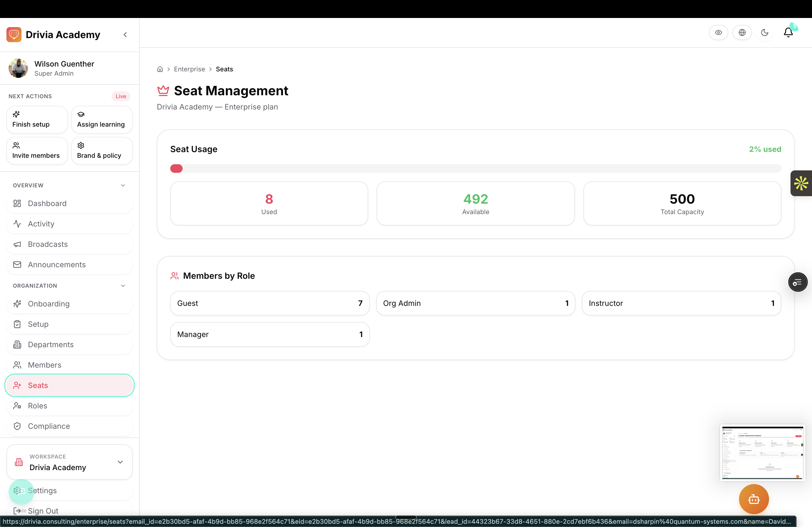Expand the Workspace Drivia Academy selector
Image resolution: width=812 pixels, height=527 pixels.
(x=70, y=462)
